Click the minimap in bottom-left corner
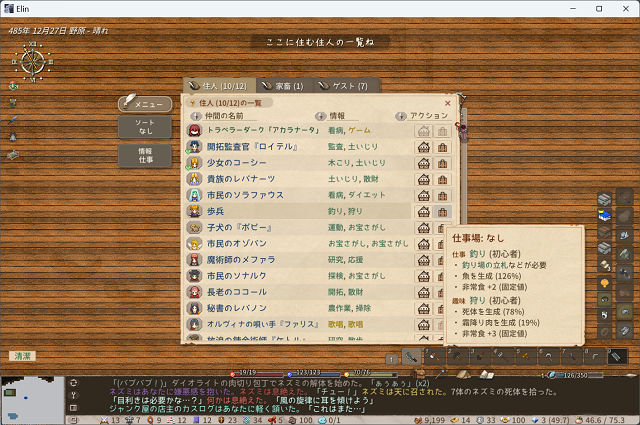Image resolution: width=640 pixels, height=425 pixels. [32, 400]
